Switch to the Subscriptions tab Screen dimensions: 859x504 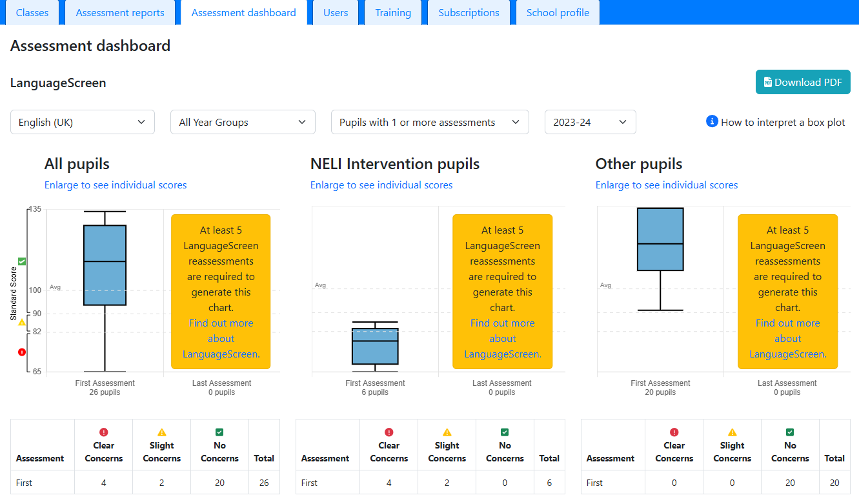pos(469,12)
